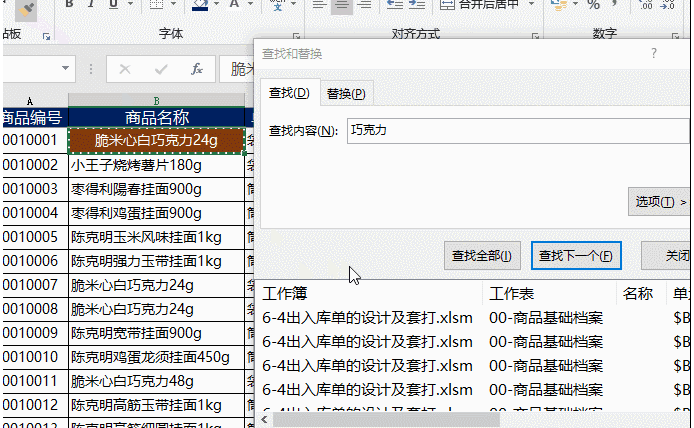Screen dimensions: 694x428
Task: Select the cell 小王子烧烤薯片180g
Action: [157, 166]
